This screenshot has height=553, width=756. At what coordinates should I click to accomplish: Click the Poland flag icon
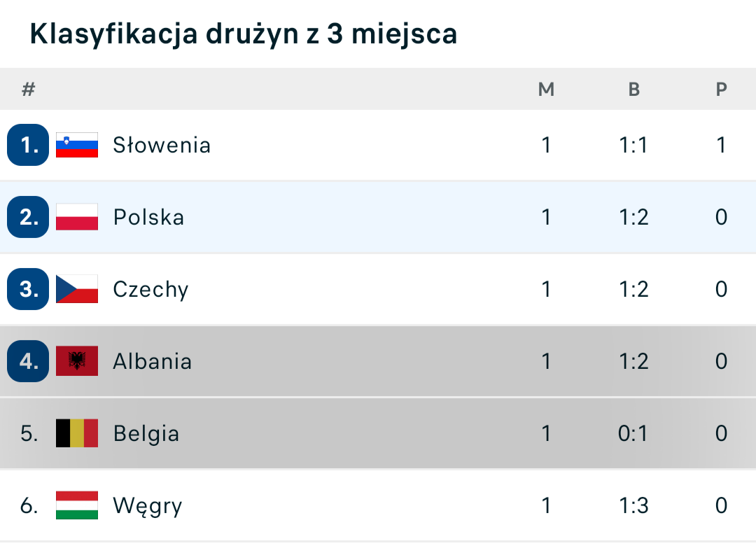(x=77, y=217)
